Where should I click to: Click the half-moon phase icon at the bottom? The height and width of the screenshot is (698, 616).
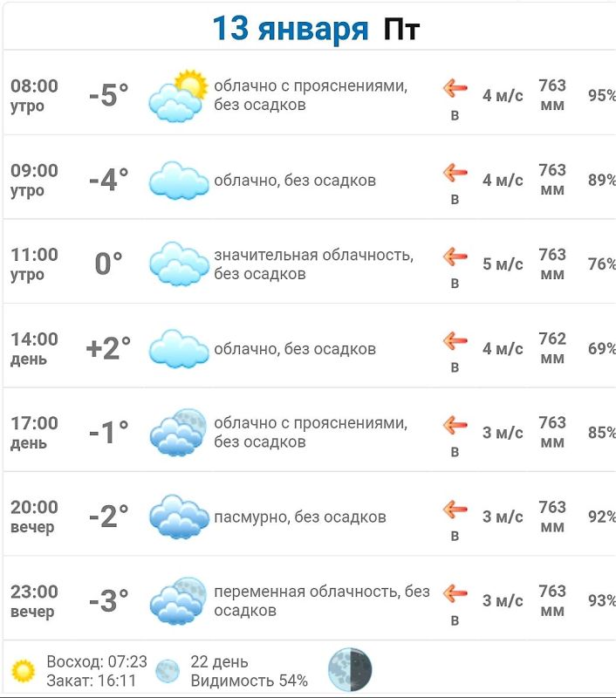(x=350, y=669)
